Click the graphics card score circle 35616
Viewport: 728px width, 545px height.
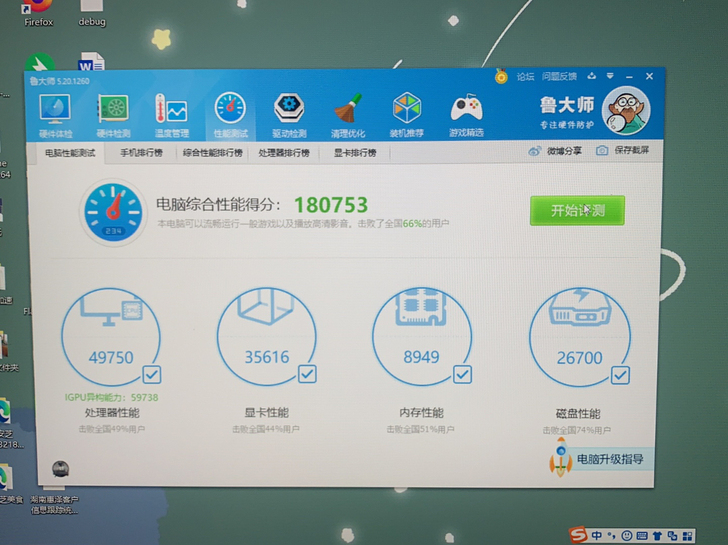pos(266,337)
